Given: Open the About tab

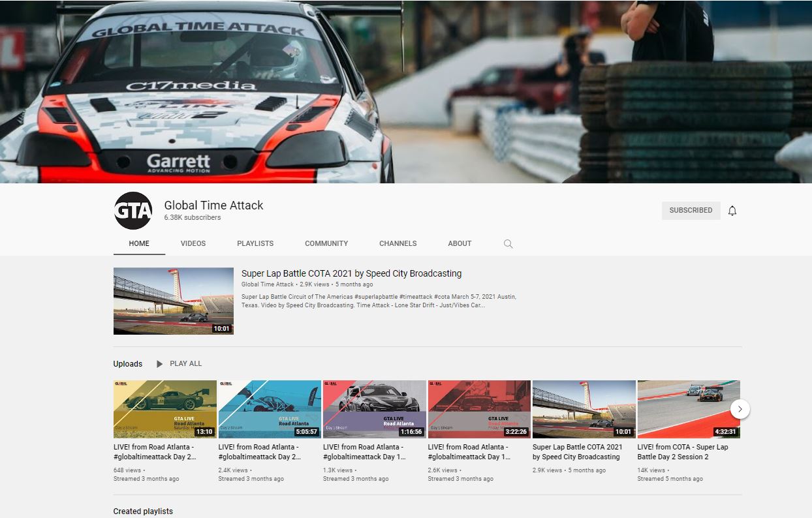Looking at the screenshot, I should pos(460,243).
